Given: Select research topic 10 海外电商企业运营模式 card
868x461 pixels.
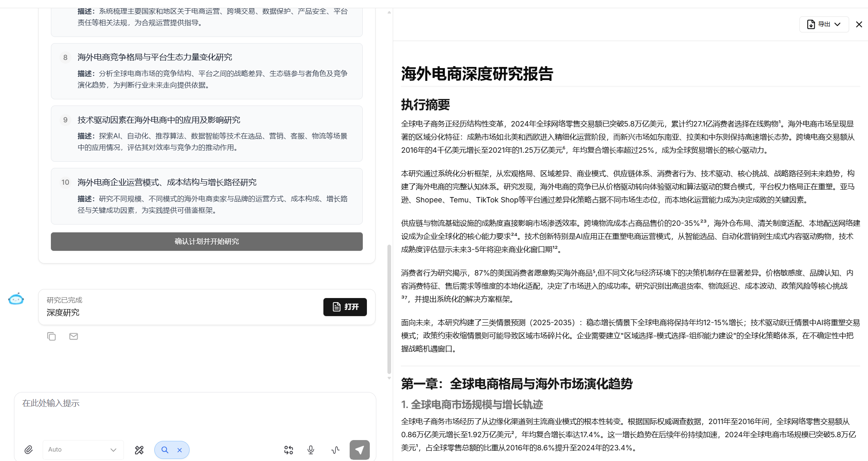Looking at the screenshot, I should click(206, 196).
